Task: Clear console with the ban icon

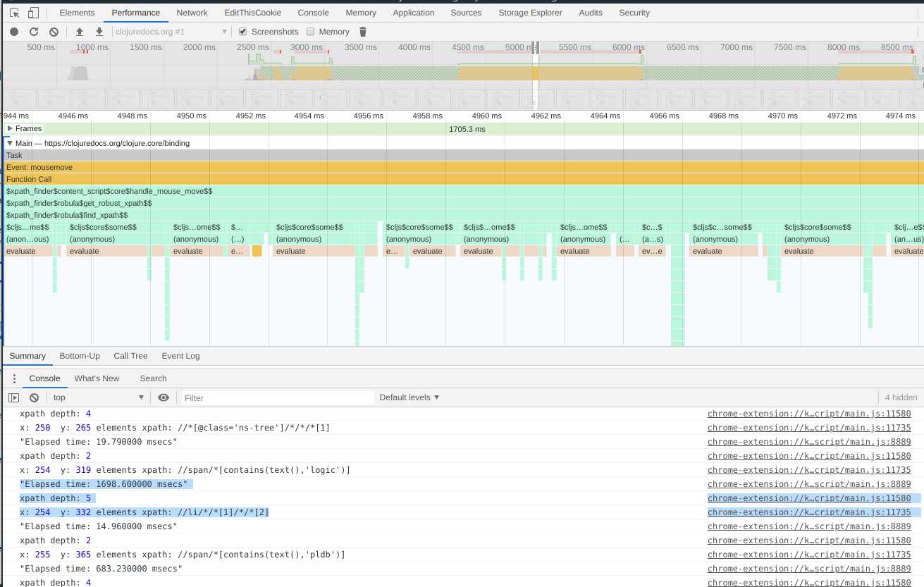Action: coord(34,397)
